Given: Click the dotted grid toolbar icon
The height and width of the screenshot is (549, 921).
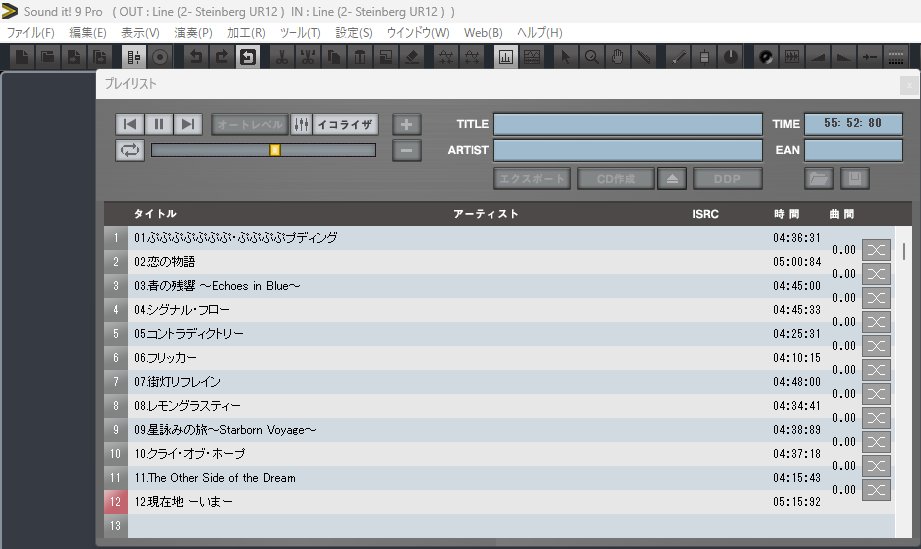Looking at the screenshot, I should point(895,57).
